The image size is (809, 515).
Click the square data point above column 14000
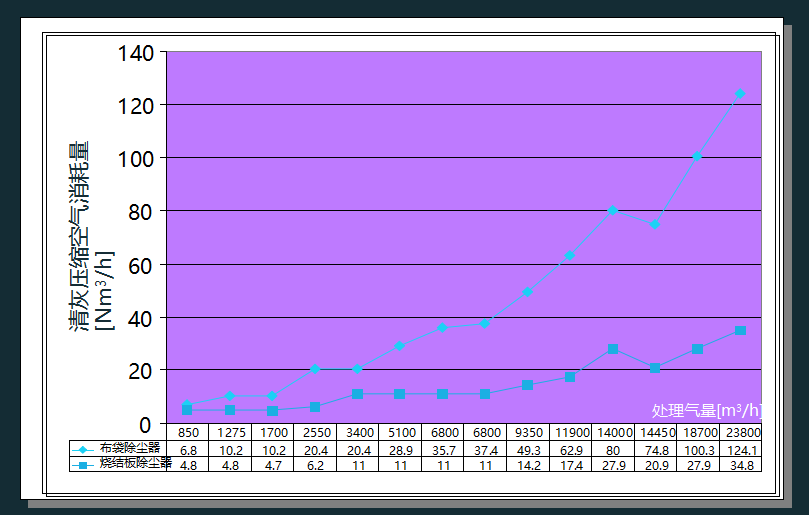coord(613,349)
